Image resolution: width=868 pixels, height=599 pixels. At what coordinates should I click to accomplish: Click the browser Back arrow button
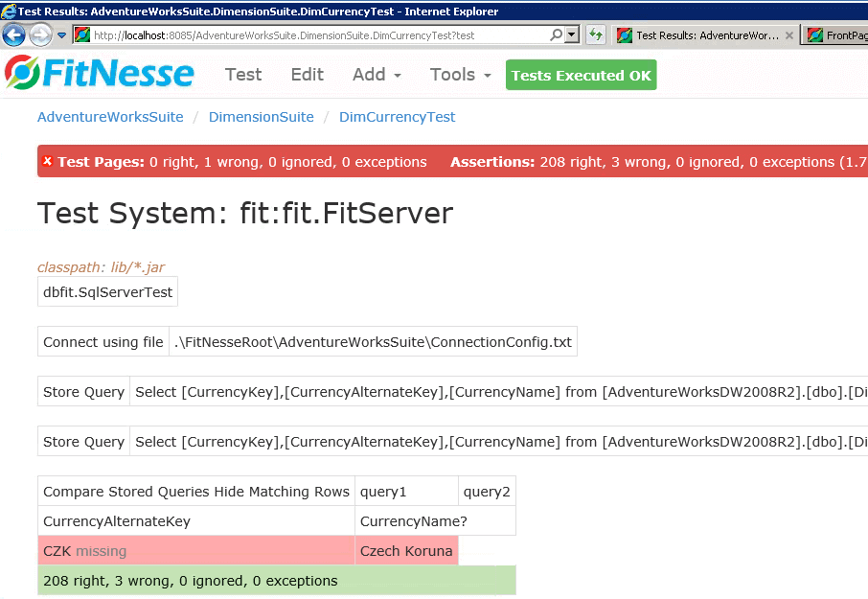(13, 35)
